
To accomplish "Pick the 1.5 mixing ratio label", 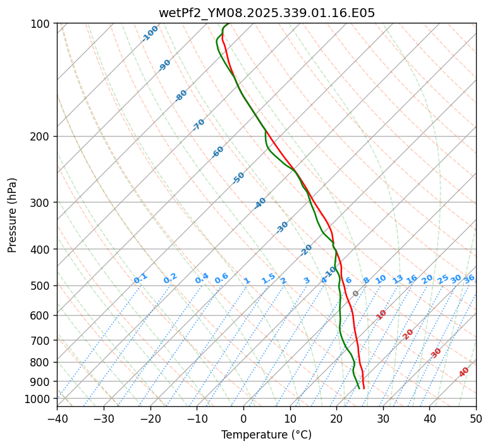I will click(268, 278).
